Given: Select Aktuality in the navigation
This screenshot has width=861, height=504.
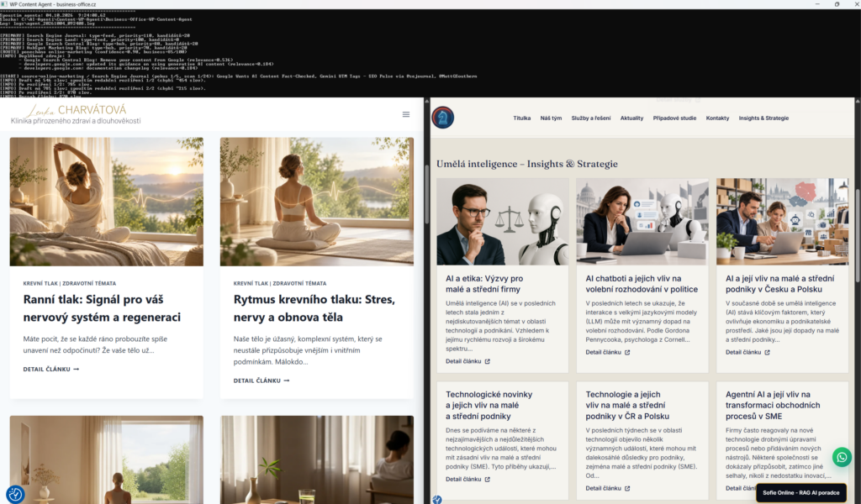Looking at the screenshot, I should [x=631, y=118].
